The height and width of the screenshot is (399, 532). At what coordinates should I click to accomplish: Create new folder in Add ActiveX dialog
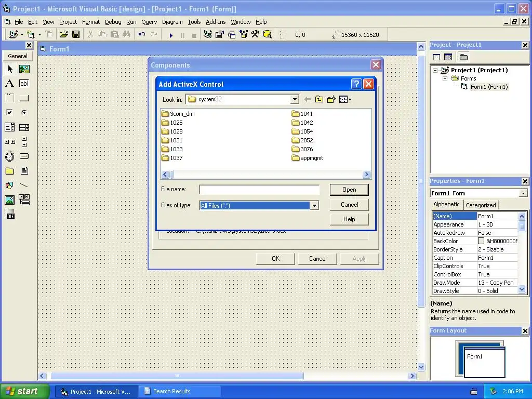(331, 99)
